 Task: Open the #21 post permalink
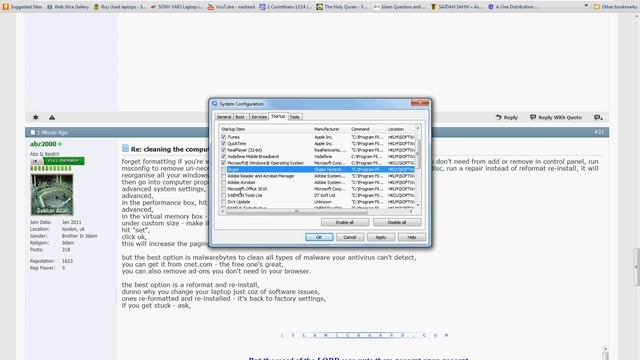[x=599, y=132]
